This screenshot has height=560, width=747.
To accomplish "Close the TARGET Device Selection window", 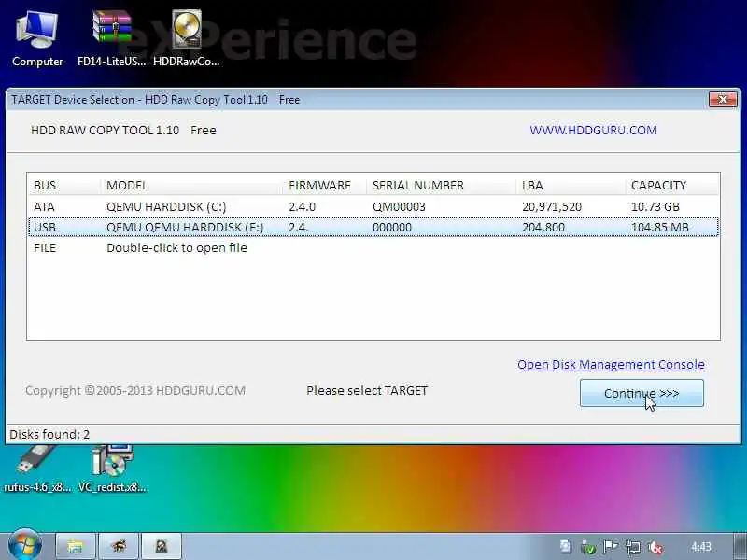I will coord(723,99).
